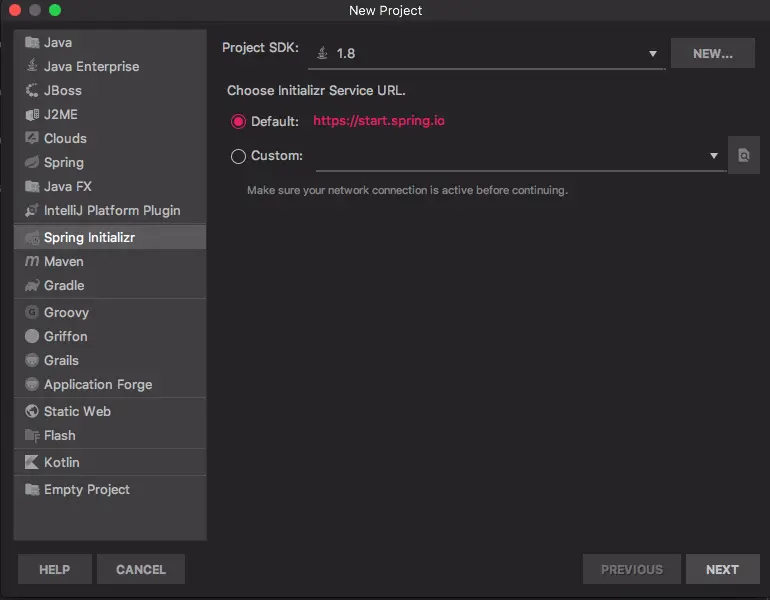Screen dimensions: 770x600
Task: Click the NEXT button
Action: click(x=722, y=569)
